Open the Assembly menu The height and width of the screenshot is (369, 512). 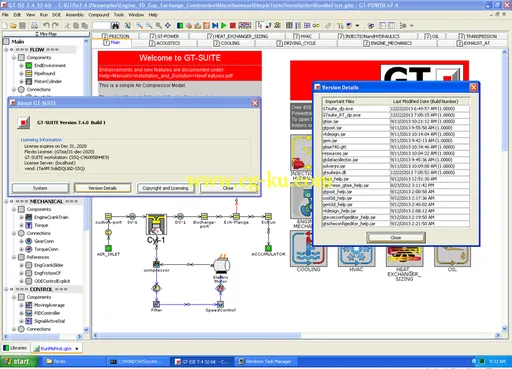75,15
